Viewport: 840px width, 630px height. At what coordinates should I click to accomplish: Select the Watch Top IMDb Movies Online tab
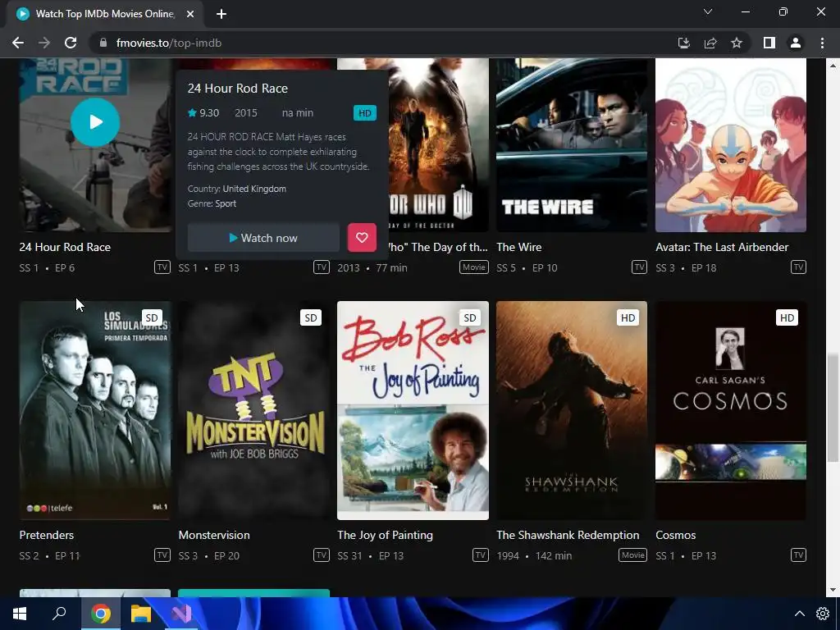pos(104,14)
